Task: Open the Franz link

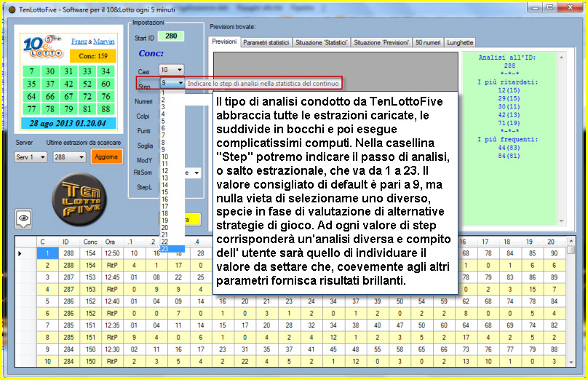Action: [x=79, y=41]
